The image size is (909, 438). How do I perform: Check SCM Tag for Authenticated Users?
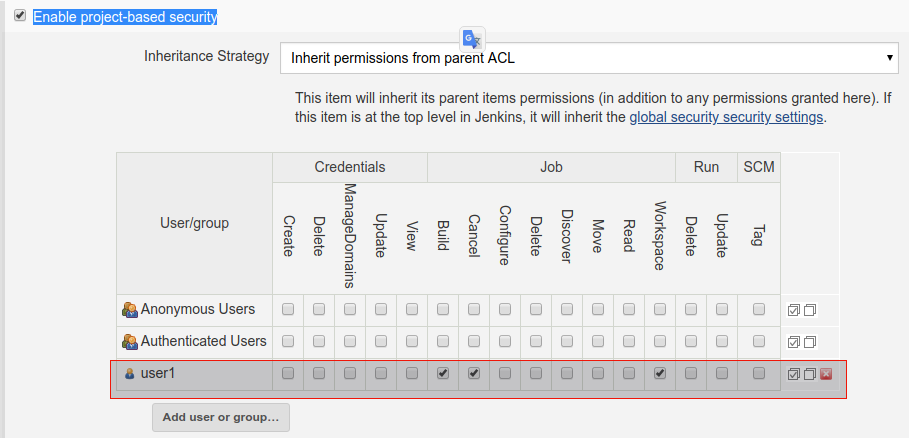759,341
